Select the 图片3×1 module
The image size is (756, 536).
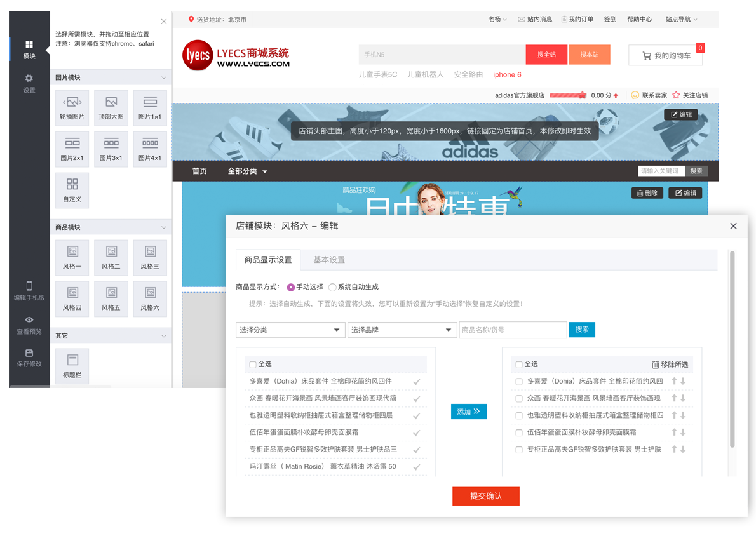pyautogui.click(x=111, y=149)
